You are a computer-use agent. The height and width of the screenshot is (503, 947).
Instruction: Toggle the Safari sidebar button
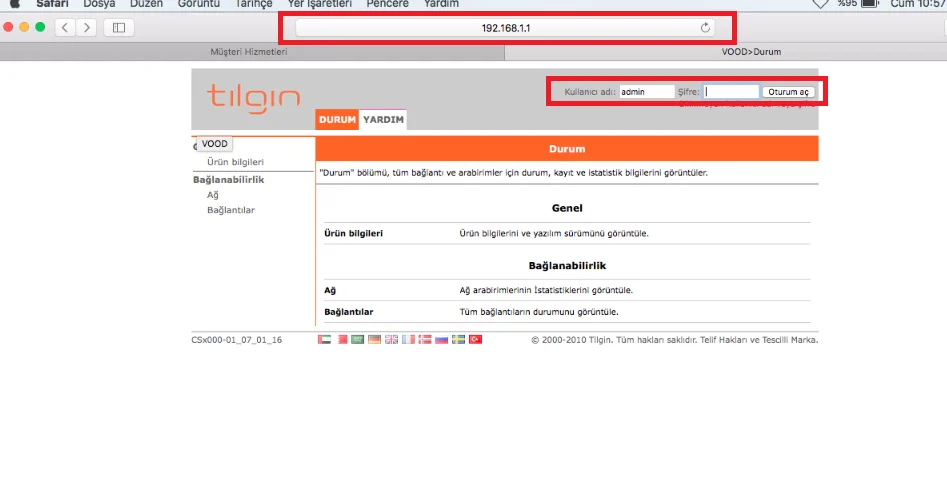(118, 28)
